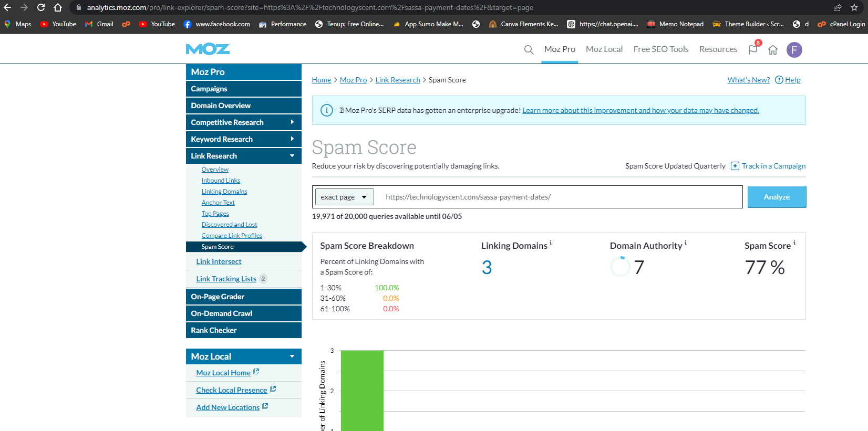Open Check Local Presence link
The width and height of the screenshot is (868, 431).
tap(231, 390)
